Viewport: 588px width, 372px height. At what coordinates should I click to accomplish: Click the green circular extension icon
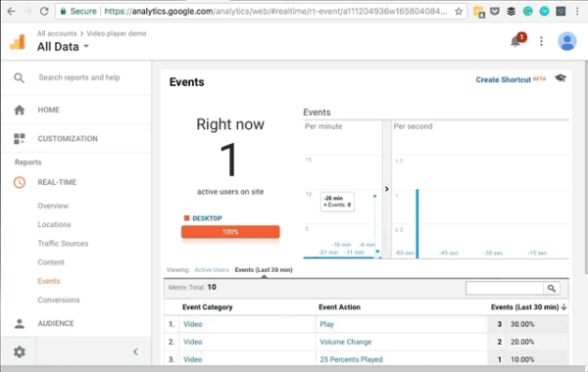tap(527, 11)
